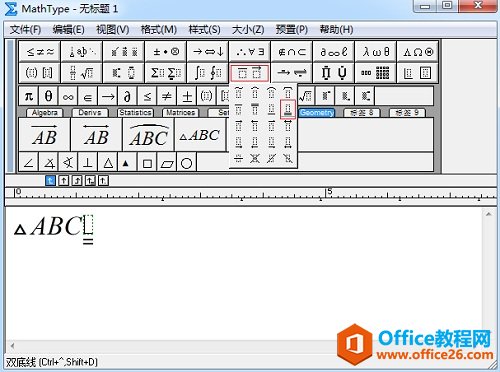Switch to the Geometry tab
The image size is (500, 372).
click(316, 113)
